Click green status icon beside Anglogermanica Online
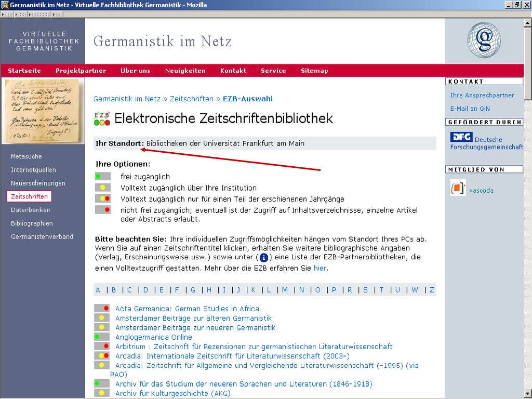532x399 pixels. 102,337
